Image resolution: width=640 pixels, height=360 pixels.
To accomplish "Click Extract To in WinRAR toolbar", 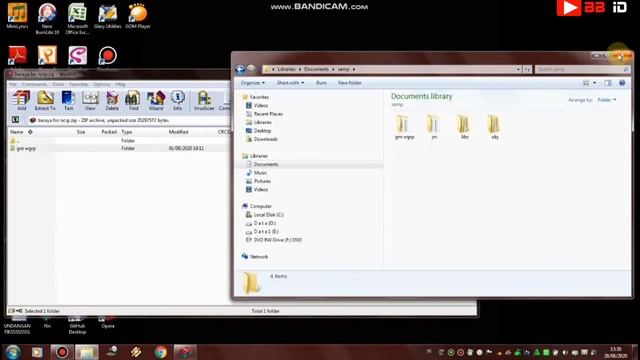I will coord(45,100).
